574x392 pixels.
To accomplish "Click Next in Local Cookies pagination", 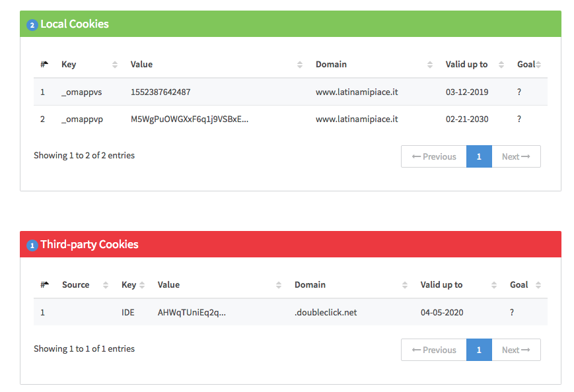I will 516,156.
